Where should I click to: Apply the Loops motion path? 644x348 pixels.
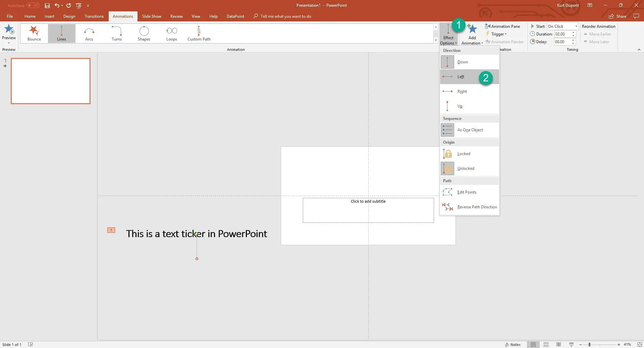pos(171,33)
